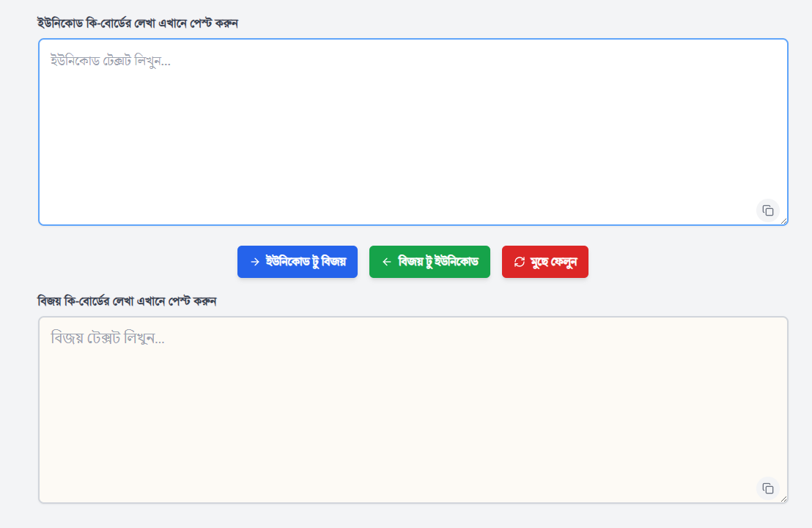The height and width of the screenshot is (528, 812).
Task: Grab the Unicode text area resize handle
Action: click(783, 221)
